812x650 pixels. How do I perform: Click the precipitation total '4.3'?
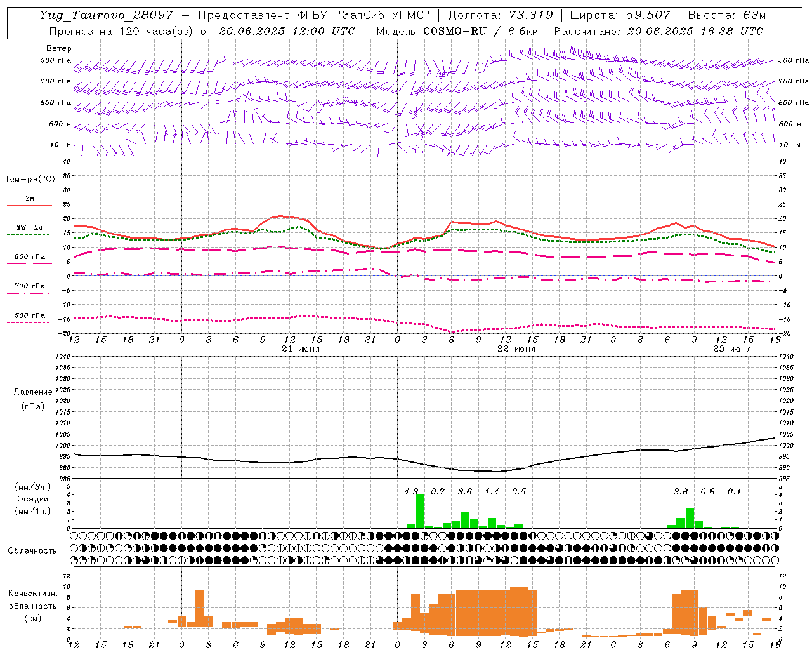click(x=411, y=491)
